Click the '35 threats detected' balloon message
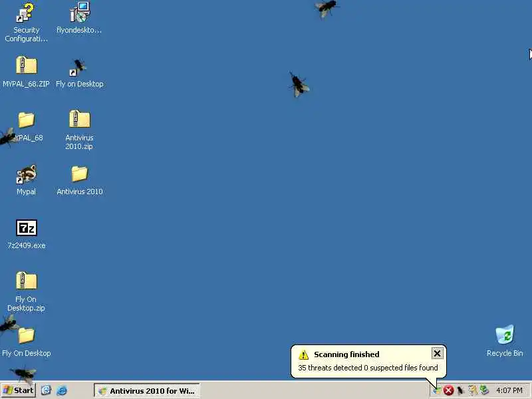The image size is (532, 399). [368, 368]
